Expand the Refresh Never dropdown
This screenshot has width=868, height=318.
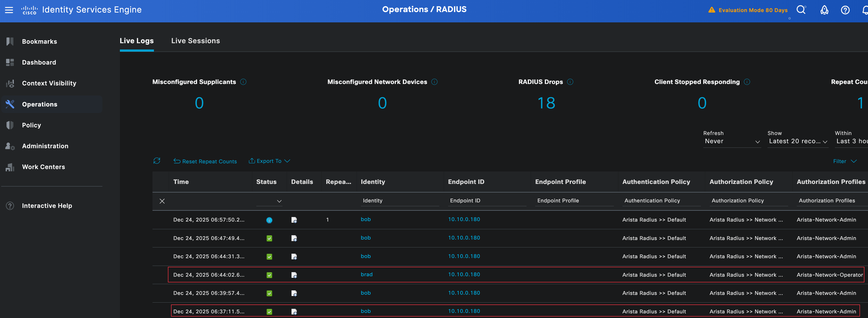(732, 141)
